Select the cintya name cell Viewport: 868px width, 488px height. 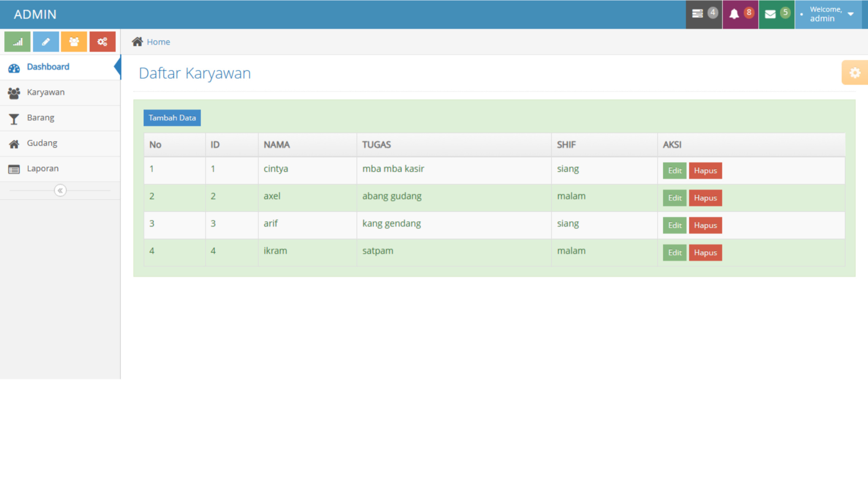coord(307,170)
